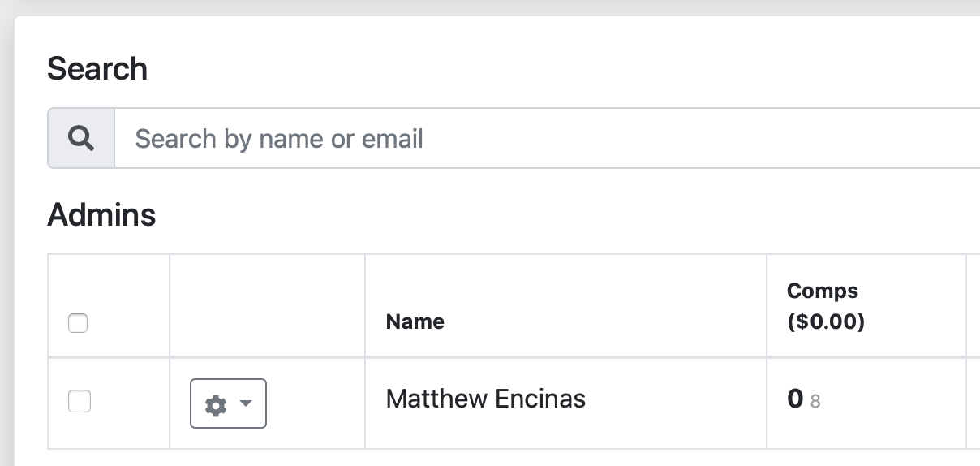Click the gear icon in Matthew Encinas row
Image resolution: width=980 pixels, height=466 pixels.
click(215, 404)
